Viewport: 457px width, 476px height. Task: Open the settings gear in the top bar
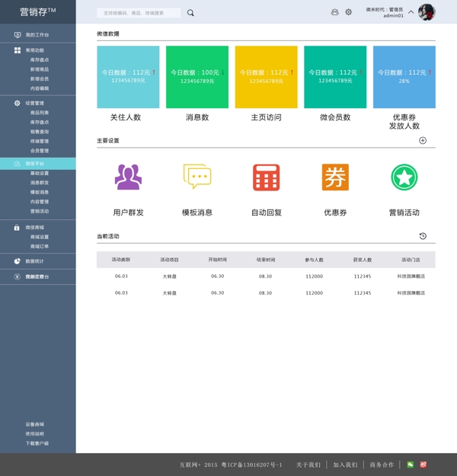pyautogui.click(x=349, y=12)
